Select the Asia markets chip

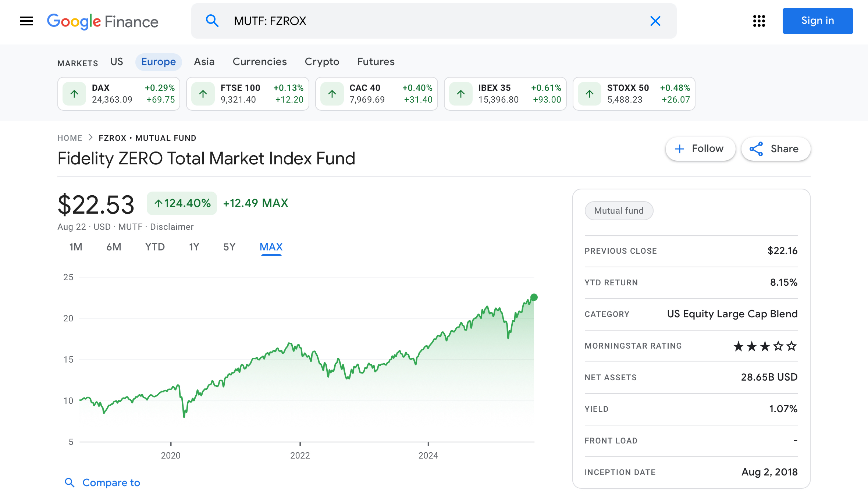click(204, 62)
